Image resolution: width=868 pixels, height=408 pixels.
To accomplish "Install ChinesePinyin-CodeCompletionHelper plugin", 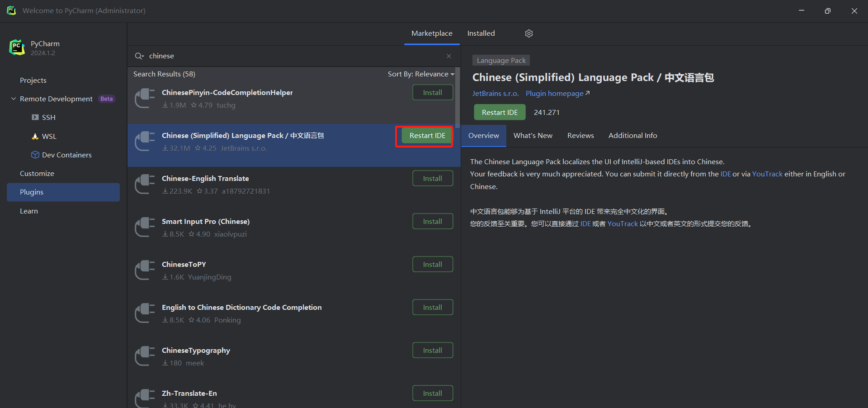I will coord(433,92).
